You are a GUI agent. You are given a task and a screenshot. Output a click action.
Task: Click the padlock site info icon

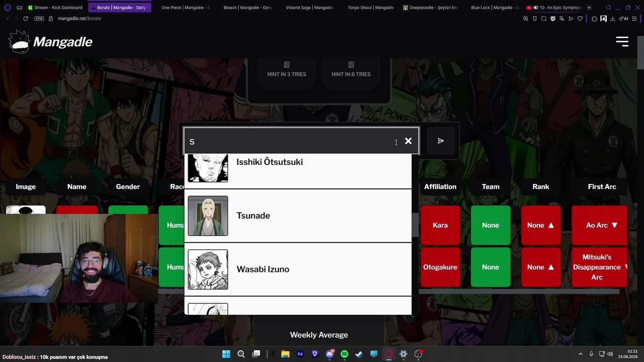51,19
